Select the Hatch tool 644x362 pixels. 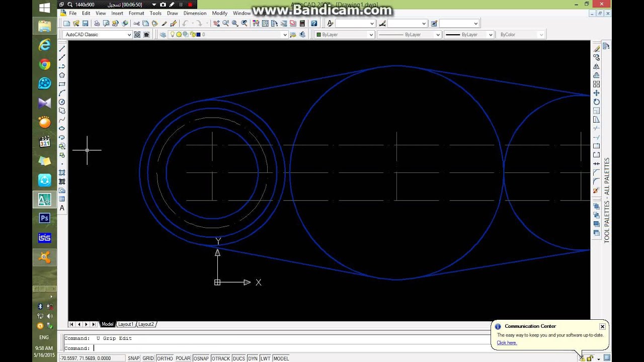pos(62,172)
